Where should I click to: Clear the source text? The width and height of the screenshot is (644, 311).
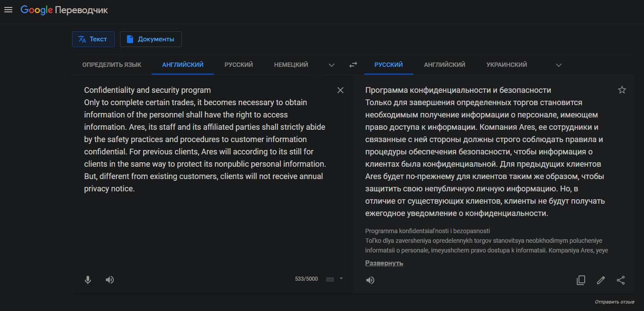[340, 90]
